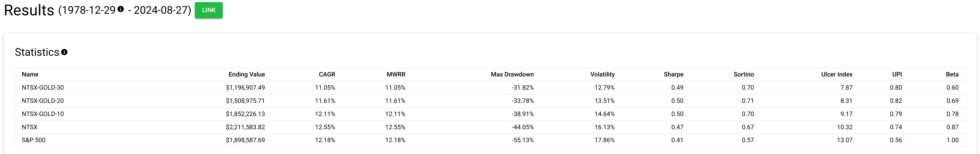This screenshot has height=154, width=980.
Task: Click the UPI column header
Action: [897, 74]
